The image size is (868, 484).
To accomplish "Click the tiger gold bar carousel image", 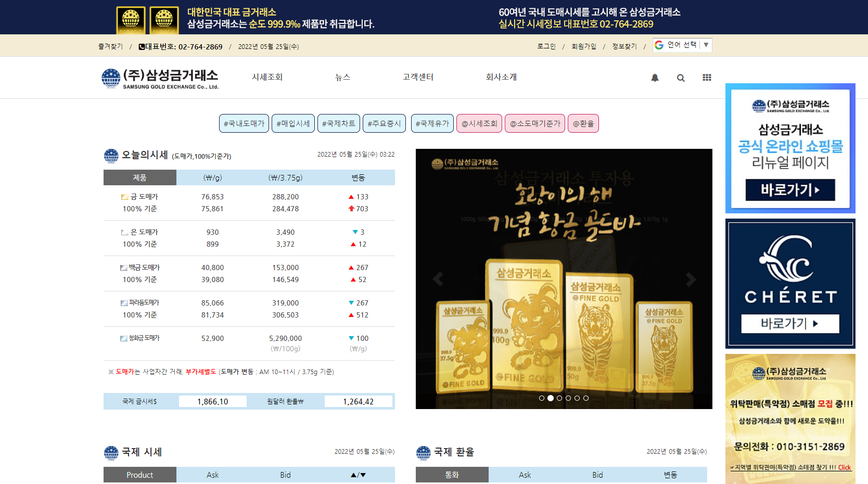I will click(x=564, y=279).
